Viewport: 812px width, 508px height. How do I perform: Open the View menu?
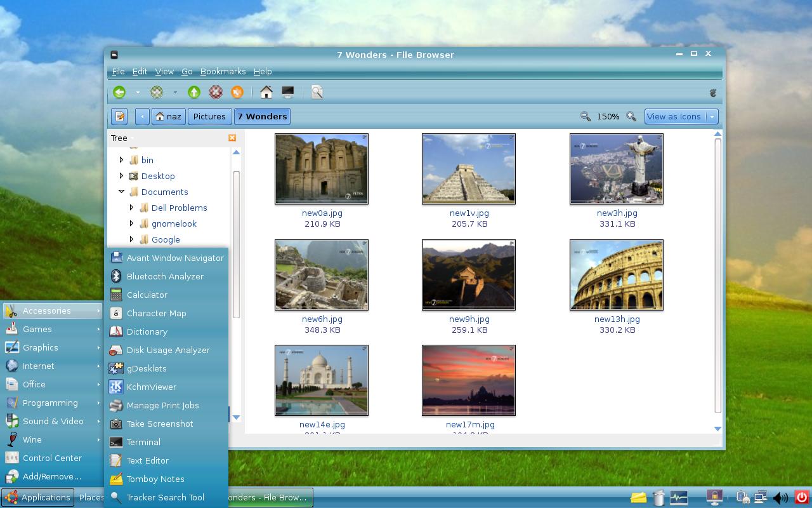click(x=164, y=72)
